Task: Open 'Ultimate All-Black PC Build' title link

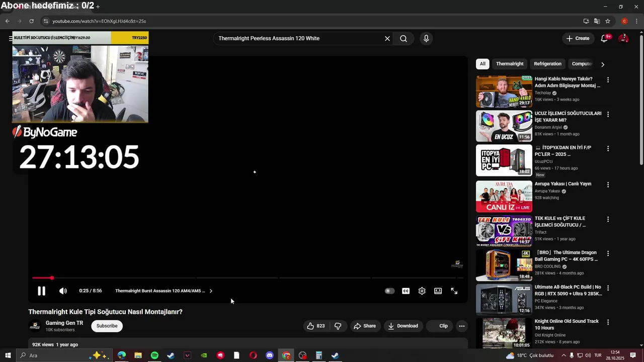Action: tap(568, 290)
